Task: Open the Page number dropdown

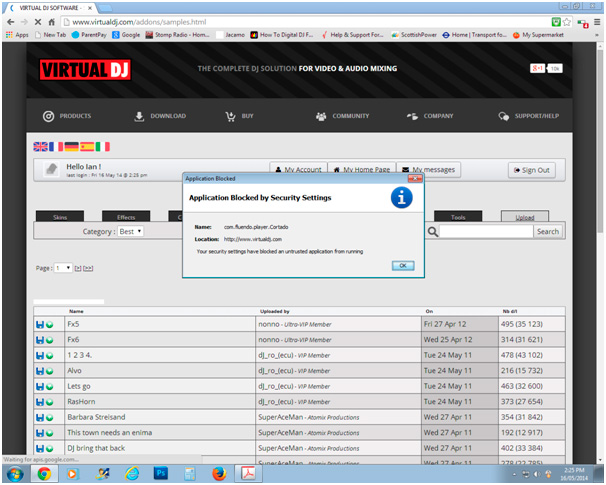Action: (63, 268)
